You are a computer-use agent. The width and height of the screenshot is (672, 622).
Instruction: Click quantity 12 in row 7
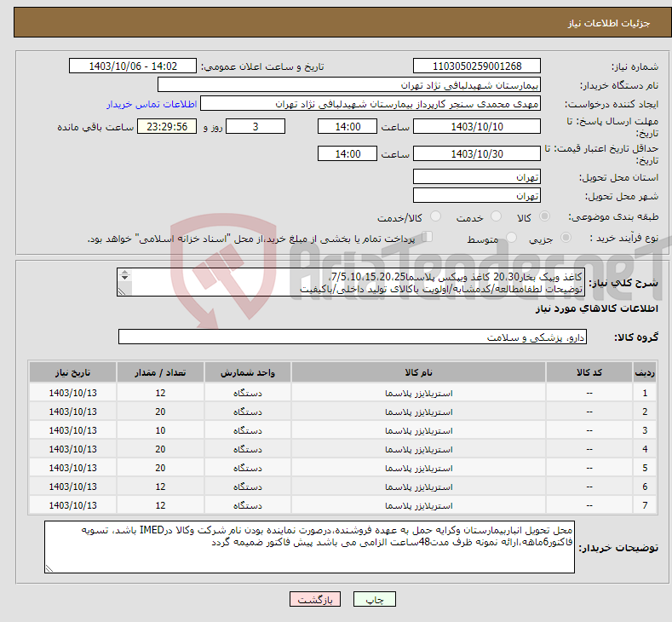tap(160, 506)
